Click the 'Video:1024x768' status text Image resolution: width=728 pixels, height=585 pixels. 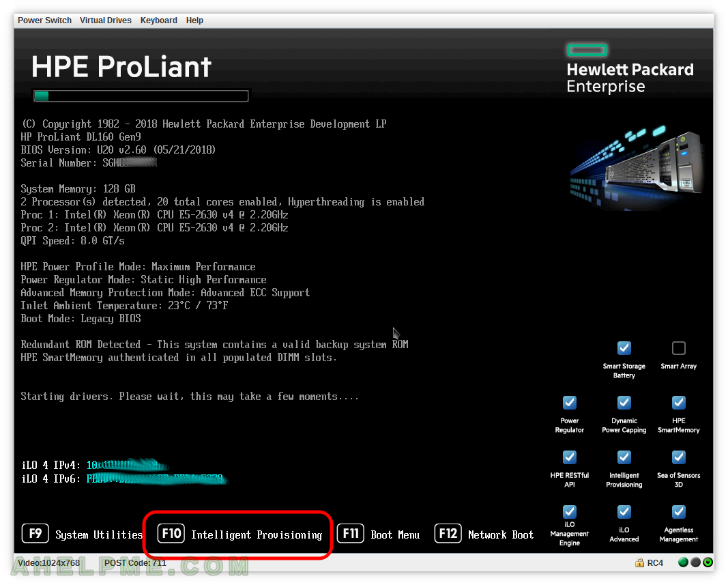pyautogui.click(x=48, y=563)
